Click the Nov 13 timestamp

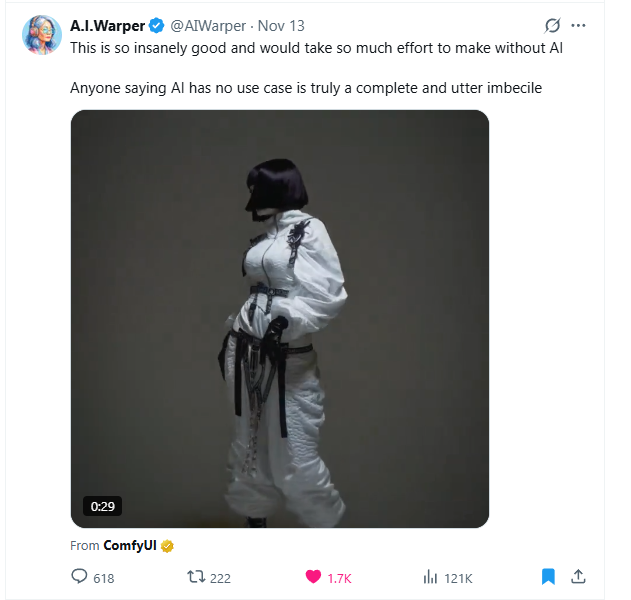[x=281, y=26]
